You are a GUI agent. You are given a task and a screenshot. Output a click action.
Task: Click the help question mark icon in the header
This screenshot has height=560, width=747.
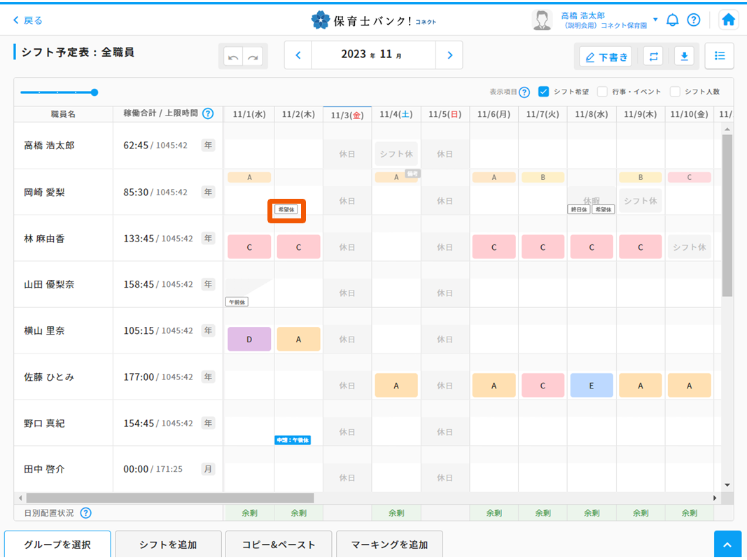point(694,20)
